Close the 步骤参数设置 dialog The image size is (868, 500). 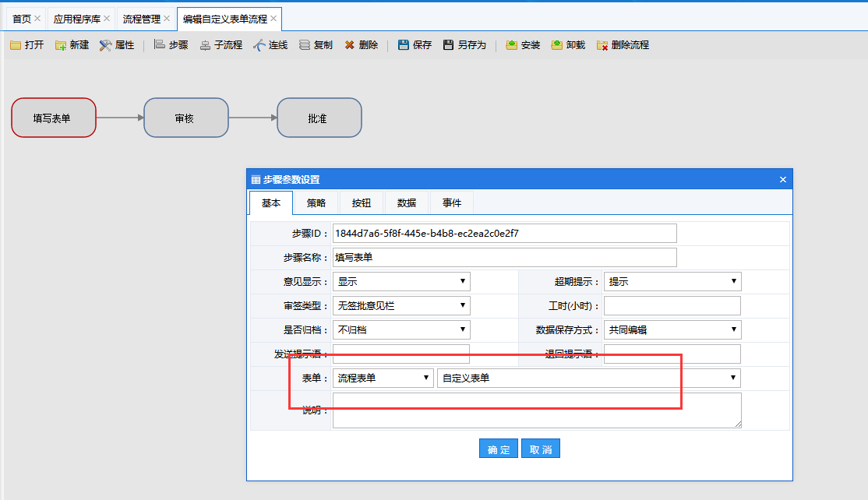(783, 180)
